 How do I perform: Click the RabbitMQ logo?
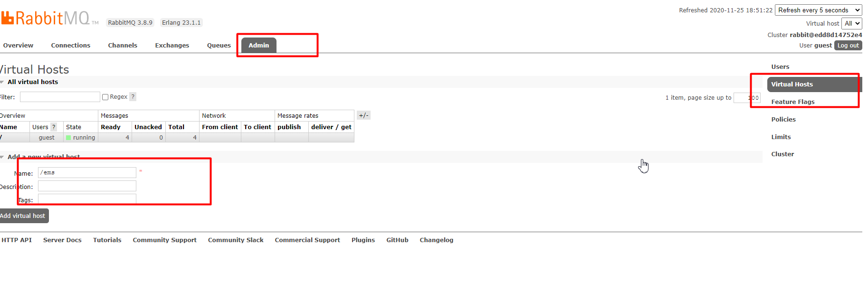50,18
